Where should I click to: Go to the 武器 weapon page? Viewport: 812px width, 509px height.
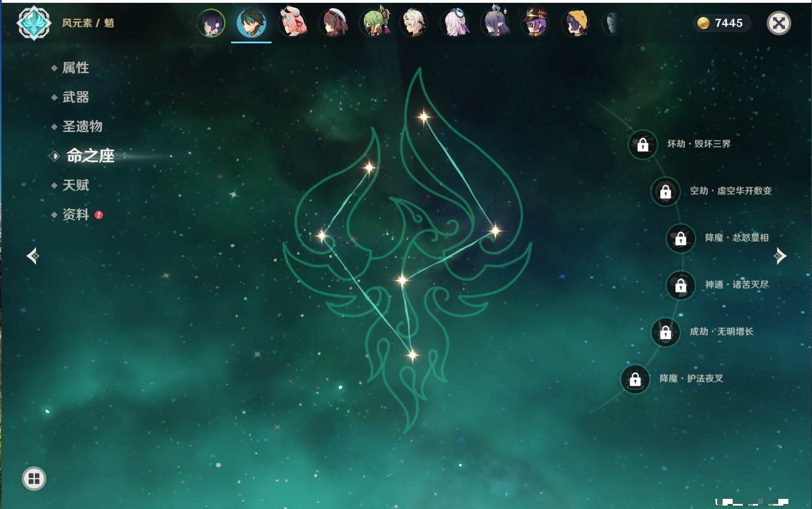tap(75, 97)
